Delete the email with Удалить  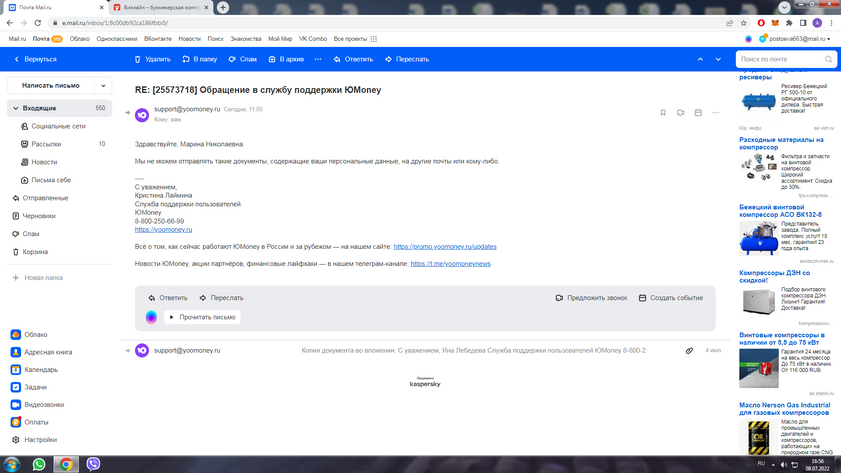[x=152, y=60]
